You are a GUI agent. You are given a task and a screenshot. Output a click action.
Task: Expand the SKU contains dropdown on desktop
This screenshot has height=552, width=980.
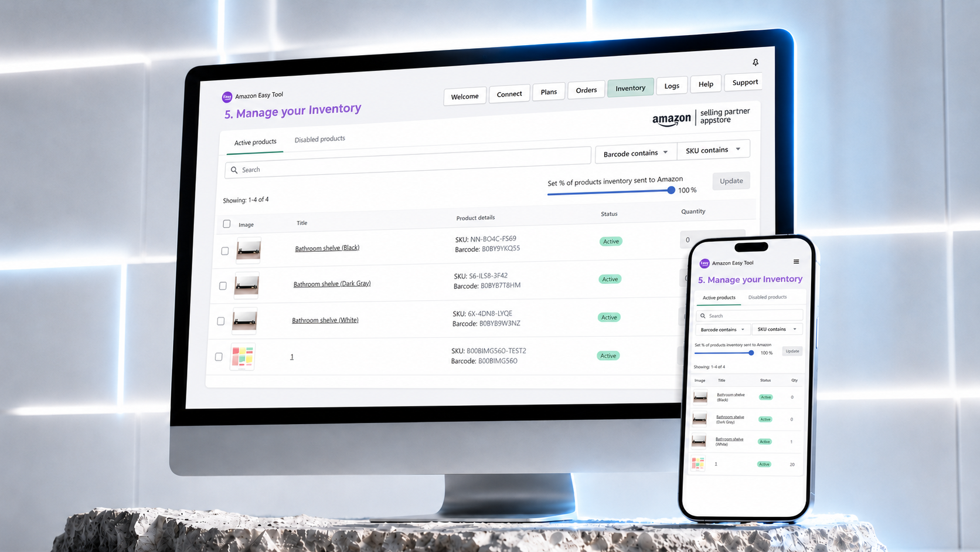[713, 150]
